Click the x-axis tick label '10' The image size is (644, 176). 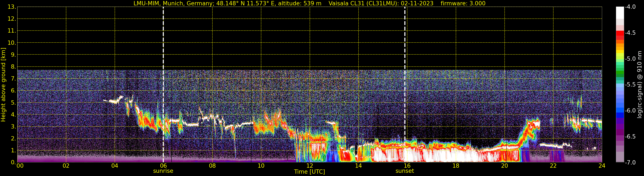point(261,166)
